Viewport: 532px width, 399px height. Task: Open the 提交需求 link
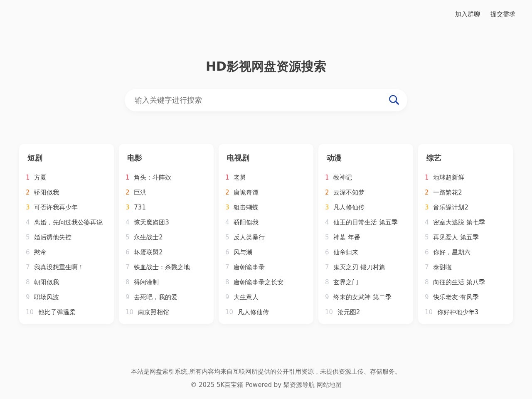click(502, 14)
